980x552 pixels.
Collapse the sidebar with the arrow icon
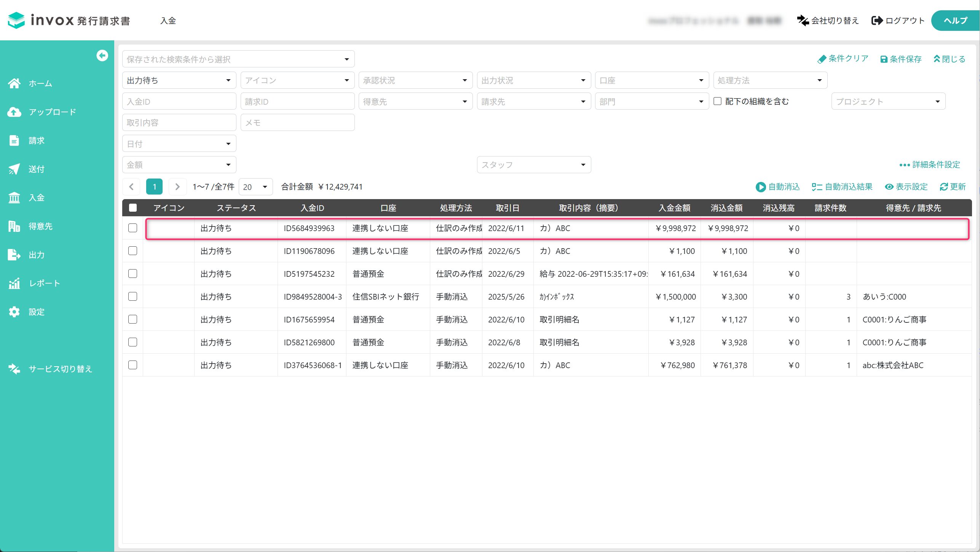pos(102,56)
